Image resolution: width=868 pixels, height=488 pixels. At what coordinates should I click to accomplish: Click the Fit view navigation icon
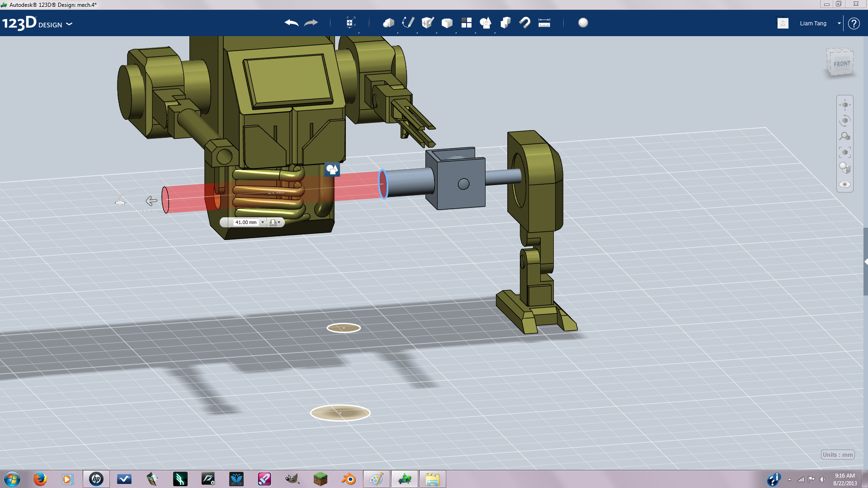pyautogui.click(x=845, y=152)
